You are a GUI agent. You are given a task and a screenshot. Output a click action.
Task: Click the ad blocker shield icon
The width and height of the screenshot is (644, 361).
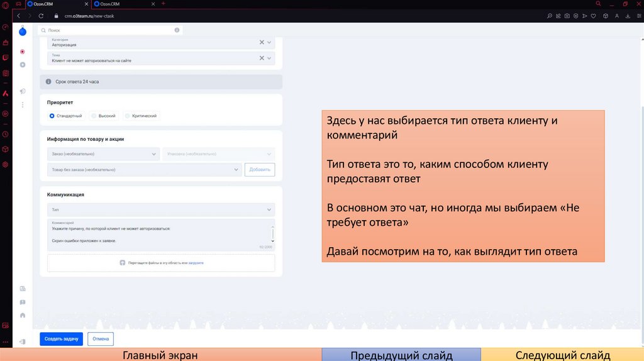pos(576,16)
